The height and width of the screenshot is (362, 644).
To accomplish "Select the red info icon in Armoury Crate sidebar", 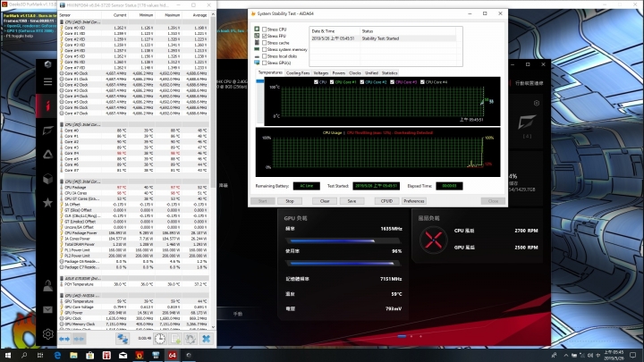I will [x=47, y=105].
